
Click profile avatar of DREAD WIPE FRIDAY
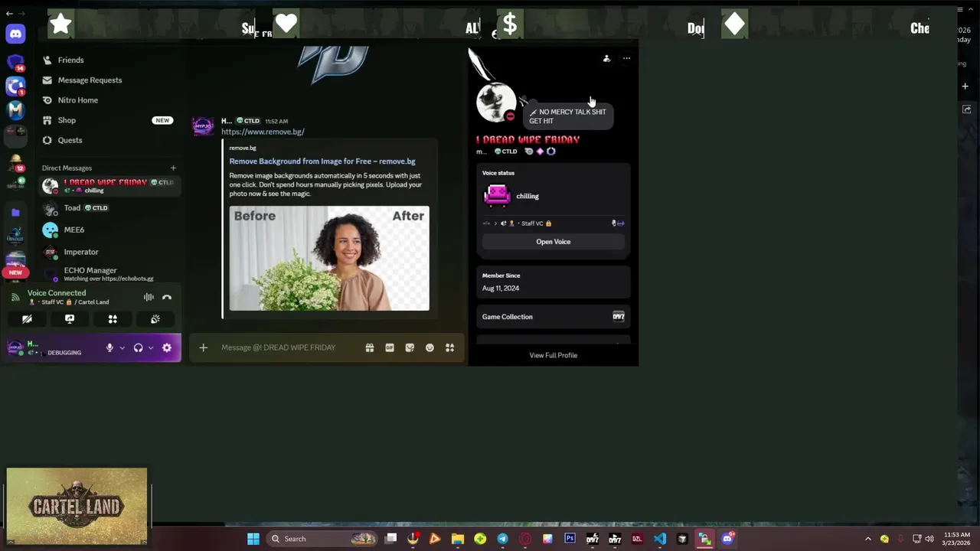[495, 102]
